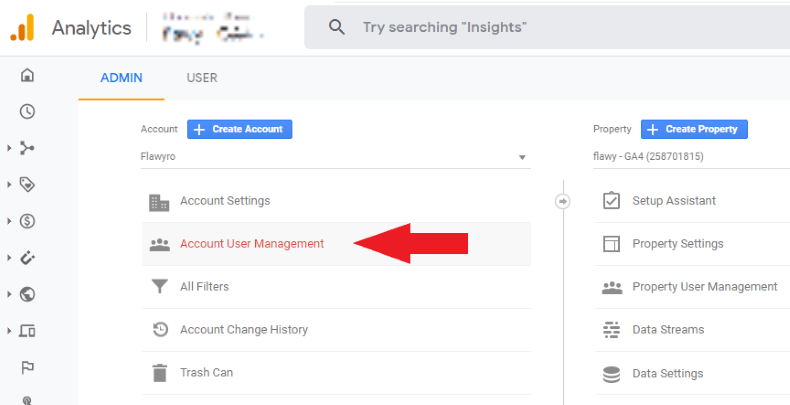Click the Google Analytics logo
790x405 pixels.
(x=23, y=27)
